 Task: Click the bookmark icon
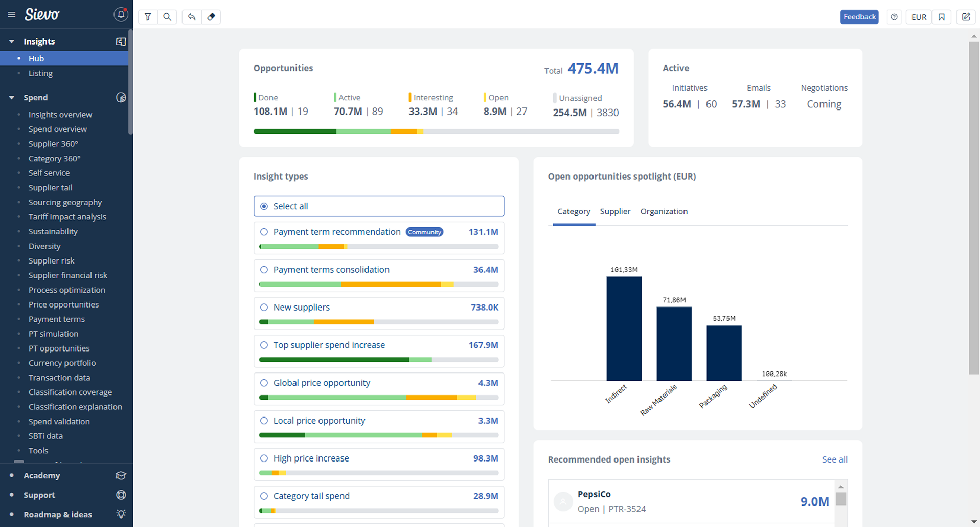(942, 17)
